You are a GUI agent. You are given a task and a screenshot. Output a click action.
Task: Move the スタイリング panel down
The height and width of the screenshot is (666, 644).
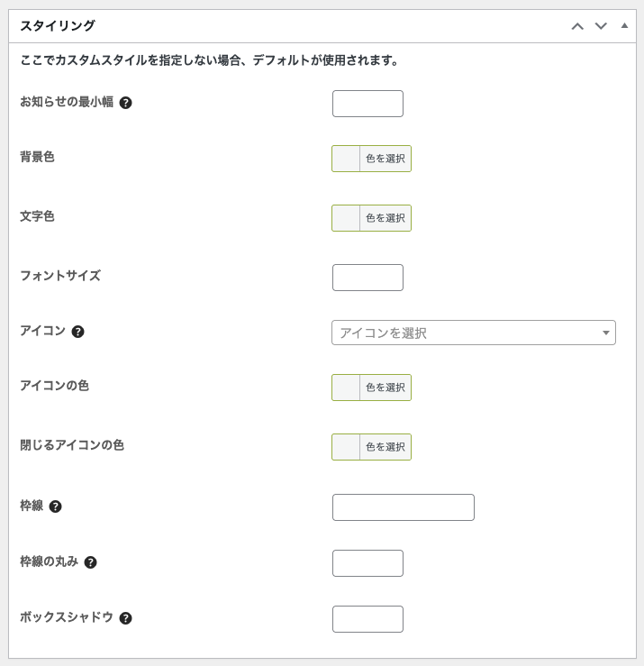[601, 26]
